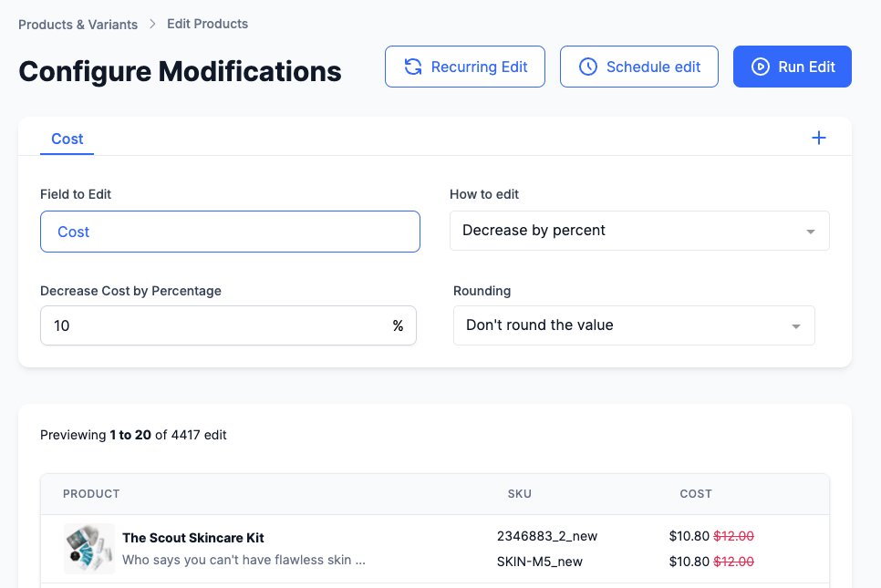This screenshot has height=588, width=881.
Task: Click the Run Edit play icon
Action: pos(760,67)
